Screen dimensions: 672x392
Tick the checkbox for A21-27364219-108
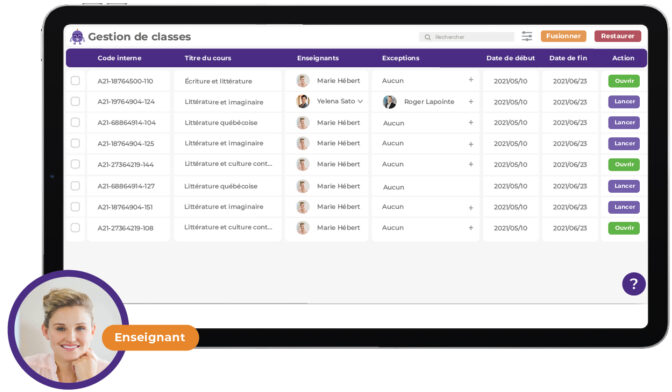(x=75, y=227)
